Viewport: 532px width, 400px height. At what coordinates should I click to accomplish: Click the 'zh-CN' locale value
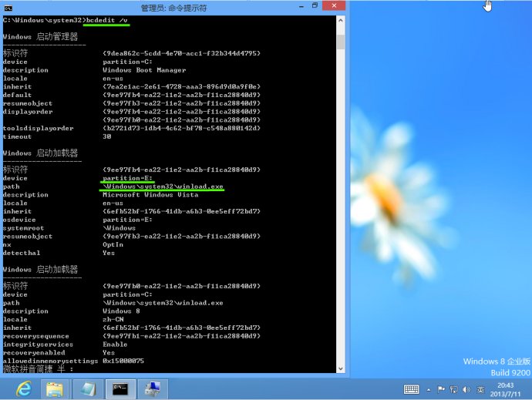[x=113, y=320]
